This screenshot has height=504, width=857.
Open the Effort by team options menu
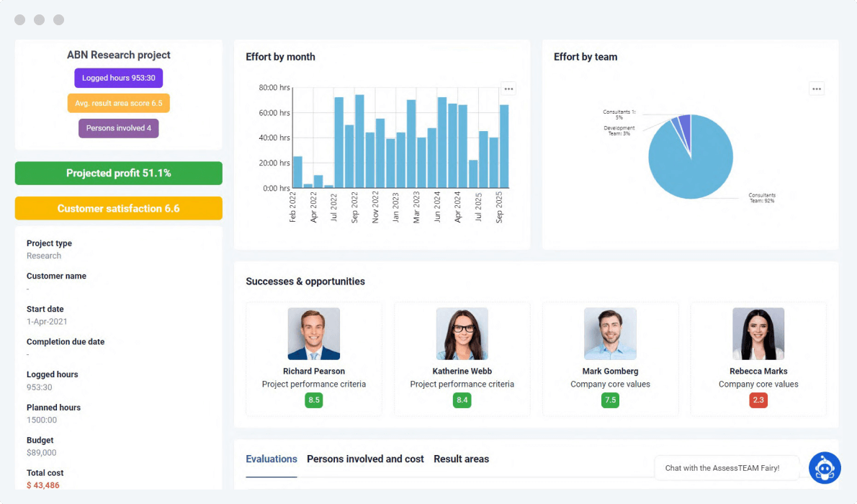[x=817, y=88]
